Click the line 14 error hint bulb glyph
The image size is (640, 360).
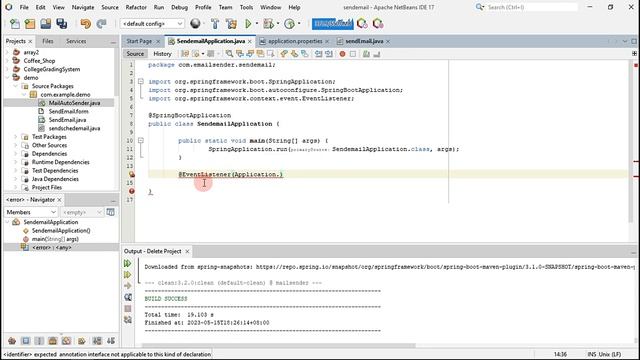[x=131, y=174]
